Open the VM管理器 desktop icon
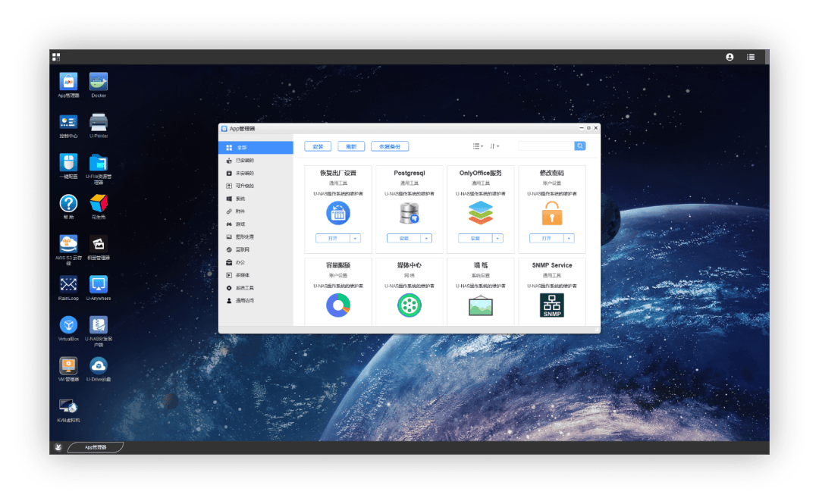This screenshot has height=504, width=819. click(68, 365)
